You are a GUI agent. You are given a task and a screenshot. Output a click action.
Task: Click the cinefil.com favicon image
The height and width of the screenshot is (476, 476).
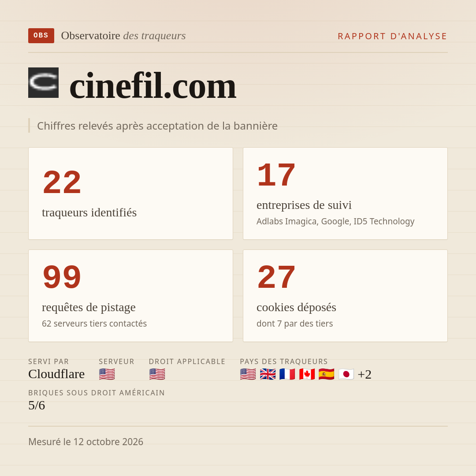[43, 82]
